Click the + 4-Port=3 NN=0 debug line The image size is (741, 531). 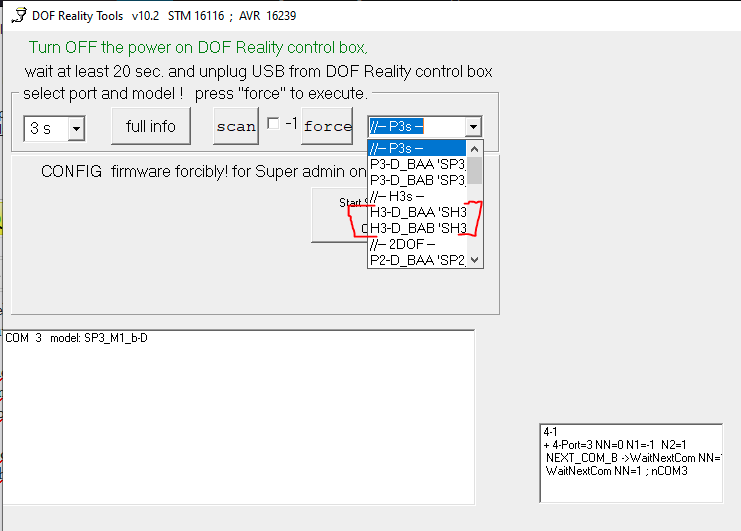click(615, 445)
